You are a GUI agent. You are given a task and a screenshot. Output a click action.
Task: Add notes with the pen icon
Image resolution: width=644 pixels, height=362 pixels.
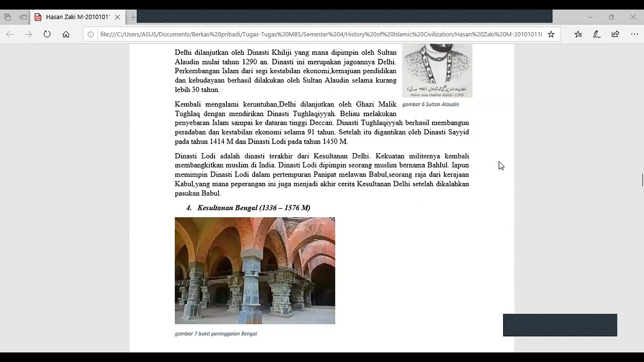[x=597, y=34]
